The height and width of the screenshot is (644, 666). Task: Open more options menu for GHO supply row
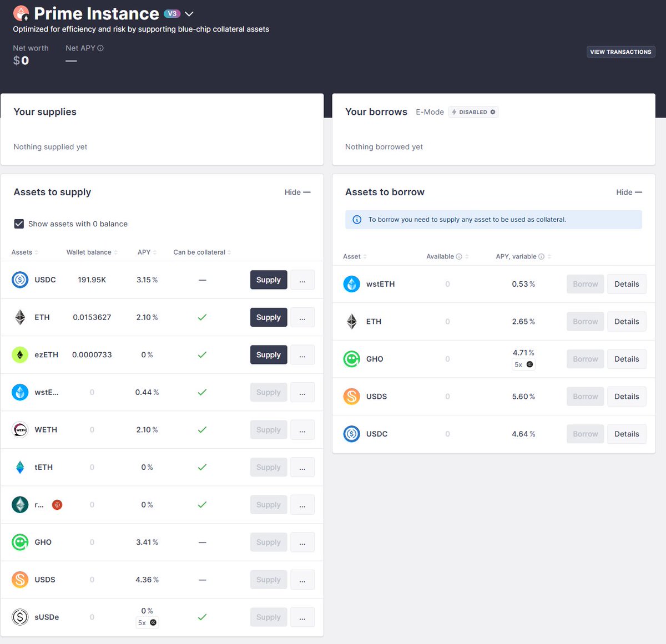point(302,542)
